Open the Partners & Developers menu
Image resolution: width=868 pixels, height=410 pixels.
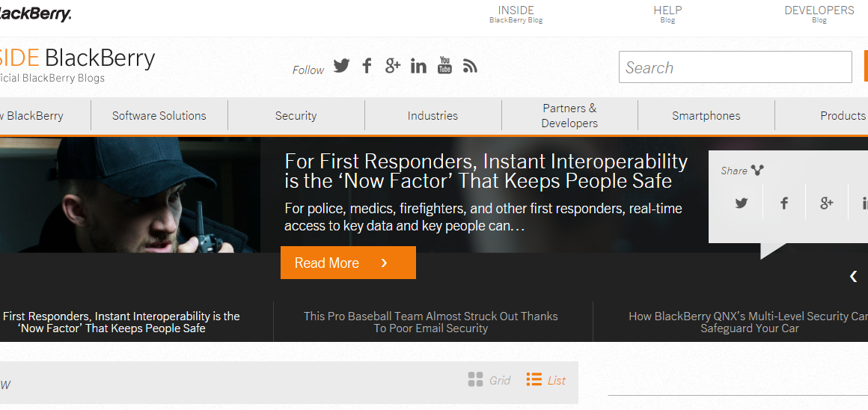(x=569, y=116)
